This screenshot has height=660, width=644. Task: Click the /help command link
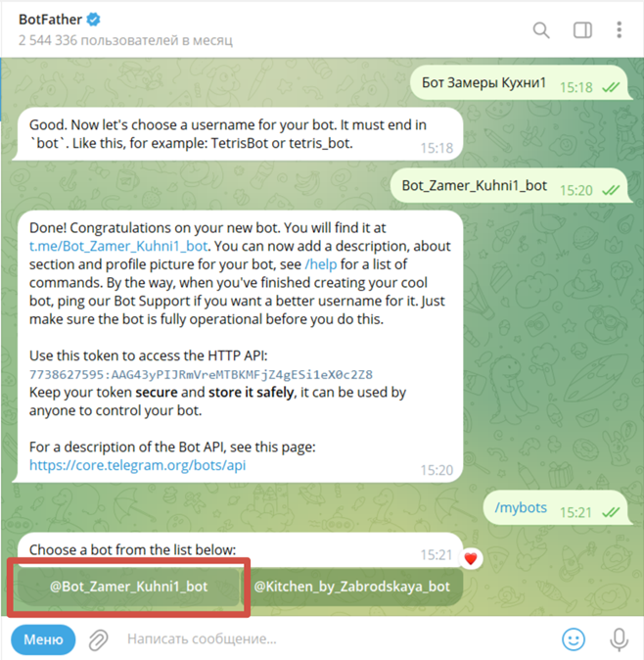click(x=320, y=264)
